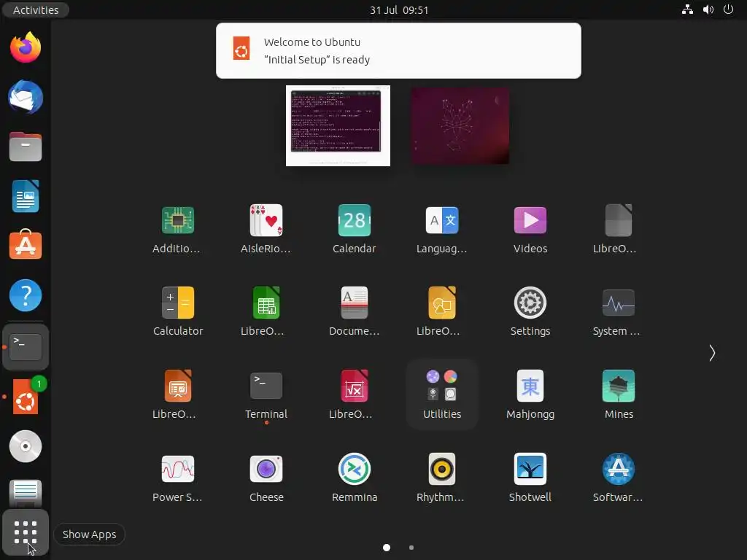Image resolution: width=747 pixels, height=560 pixels.
Task: Open the Settings gear app
Action: pyautogui.click(x=530, y=303)
